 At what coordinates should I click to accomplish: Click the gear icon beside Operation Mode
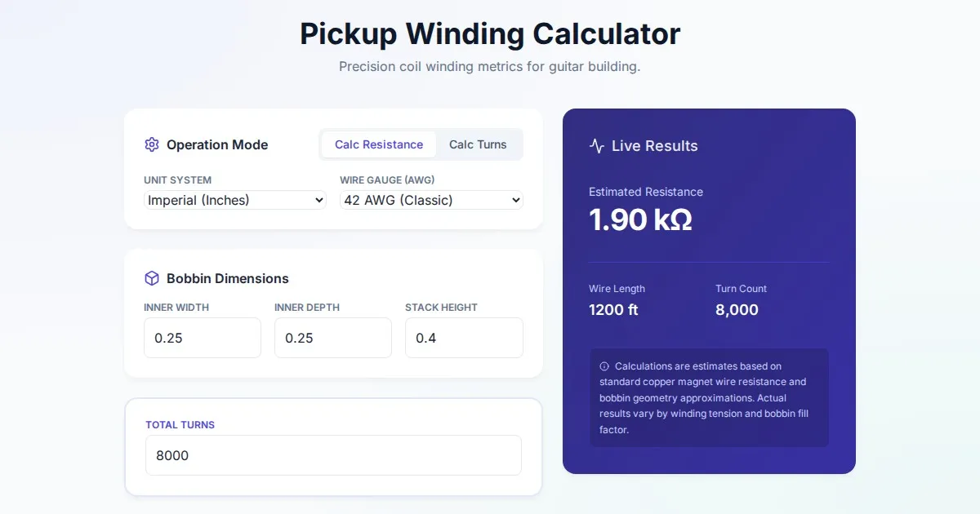151,144
